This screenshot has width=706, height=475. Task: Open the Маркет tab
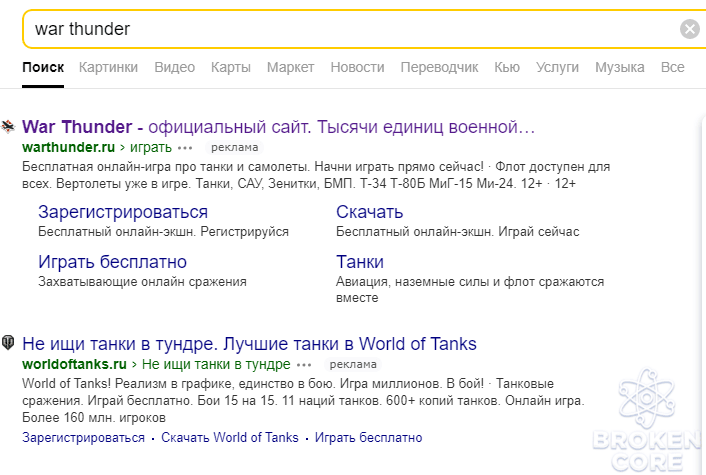pos(290,68)
